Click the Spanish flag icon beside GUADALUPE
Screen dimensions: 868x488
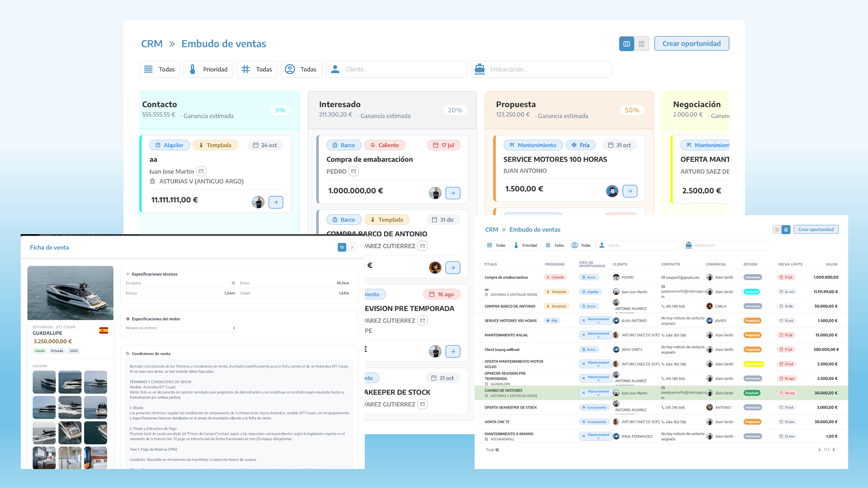point(104,331)
